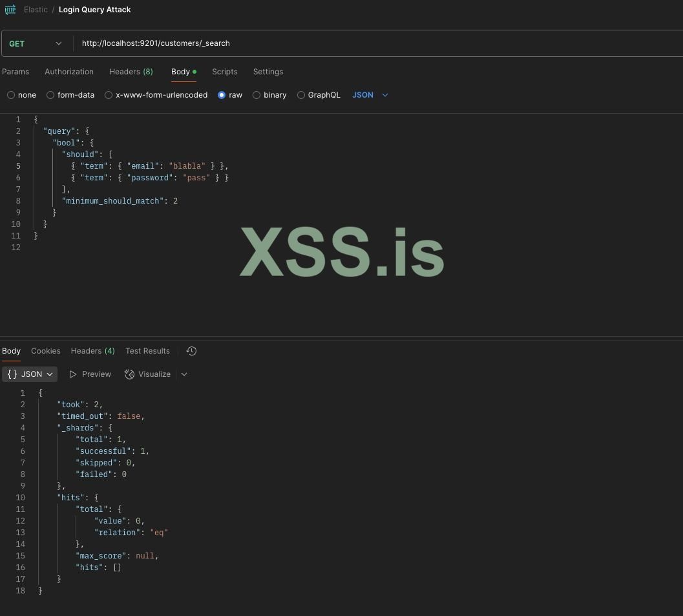683x616 pixels.
Task: Open response history clock icon
Action: [x=191, y=351]
